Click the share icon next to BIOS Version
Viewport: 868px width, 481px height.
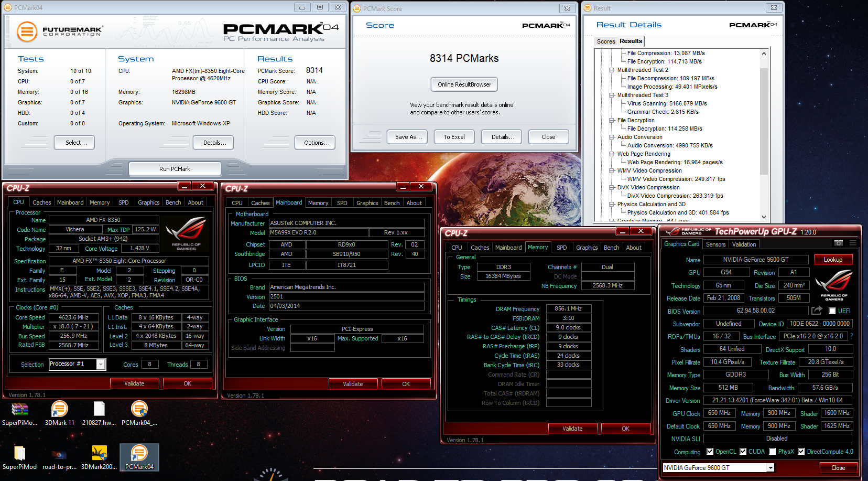pyautogui.click(x=817, y=311)
